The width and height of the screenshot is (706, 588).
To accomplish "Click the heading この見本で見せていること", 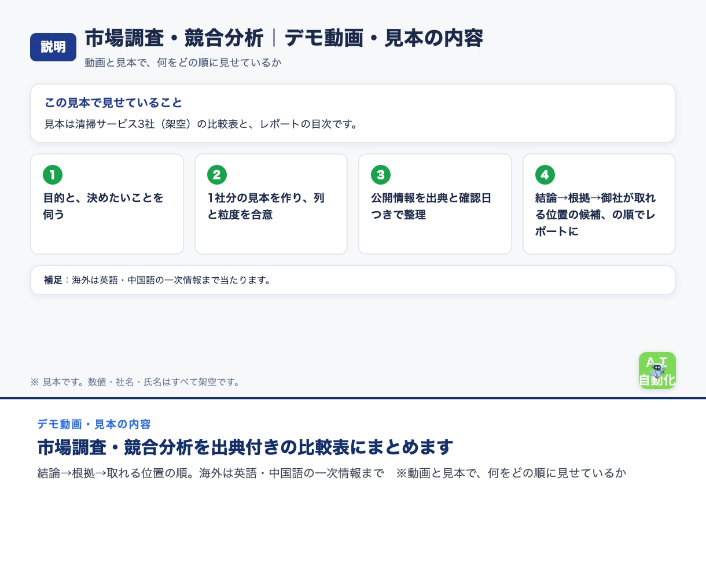I will [113, 102].
